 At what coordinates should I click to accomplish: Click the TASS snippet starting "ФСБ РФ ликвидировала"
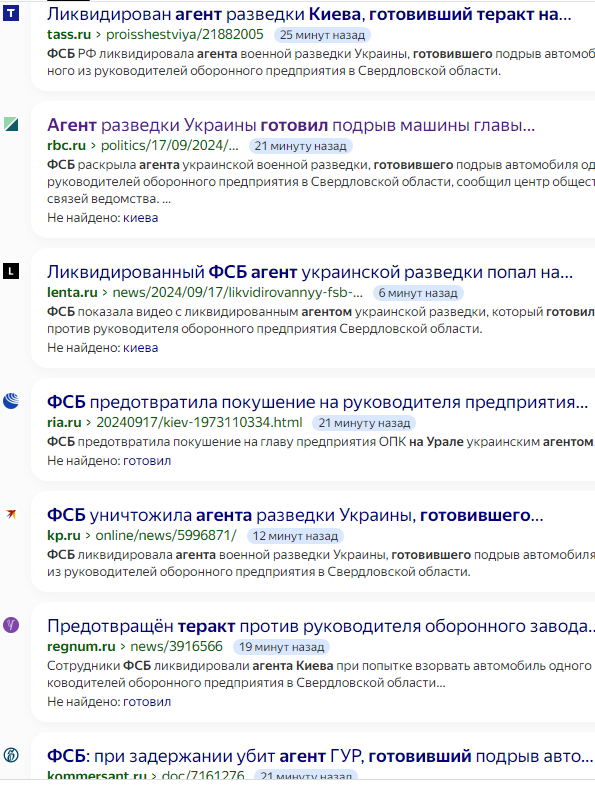point(321,62)
